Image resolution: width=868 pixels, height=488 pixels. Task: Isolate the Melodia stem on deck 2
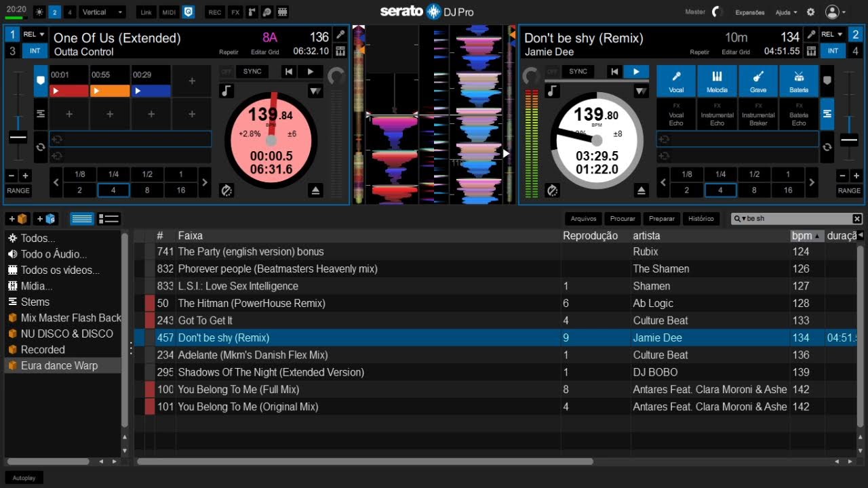click(x=717, y=81)
